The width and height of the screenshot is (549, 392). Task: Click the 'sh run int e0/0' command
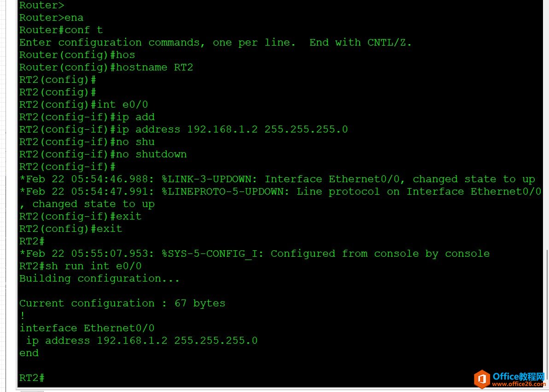(x=81, y=266)
